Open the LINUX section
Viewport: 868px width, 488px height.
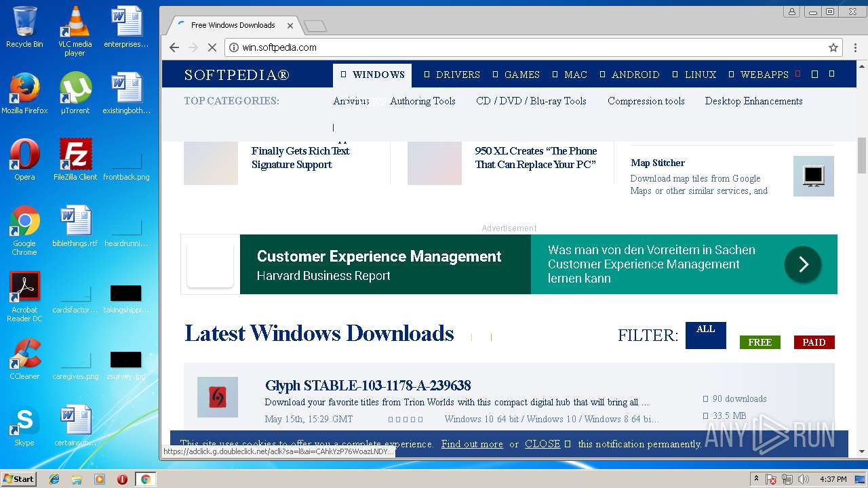click(x=694, y=75)
